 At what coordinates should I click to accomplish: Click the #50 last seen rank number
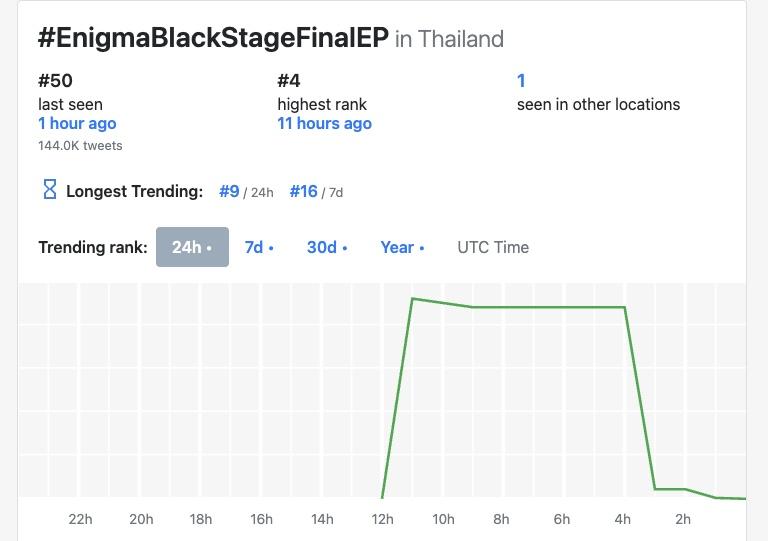coord(55,81)
